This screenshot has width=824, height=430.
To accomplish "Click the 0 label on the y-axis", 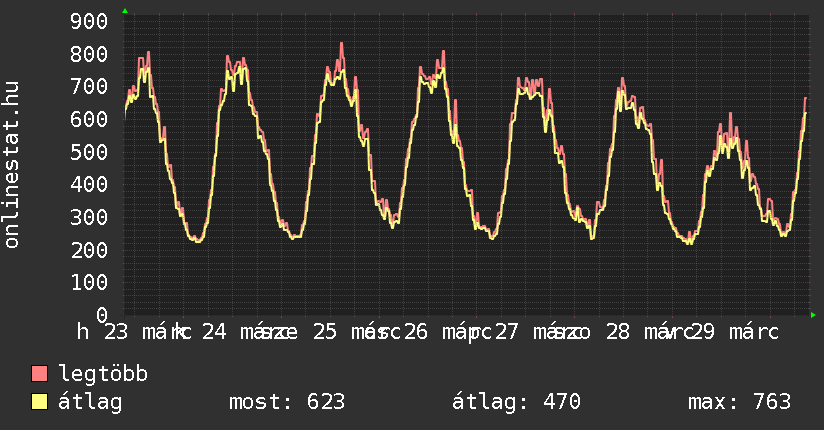I will point(103,314).
